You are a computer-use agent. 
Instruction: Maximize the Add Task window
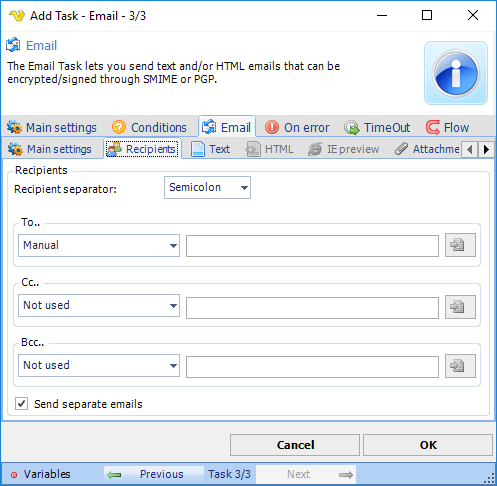tap(427, 15)
